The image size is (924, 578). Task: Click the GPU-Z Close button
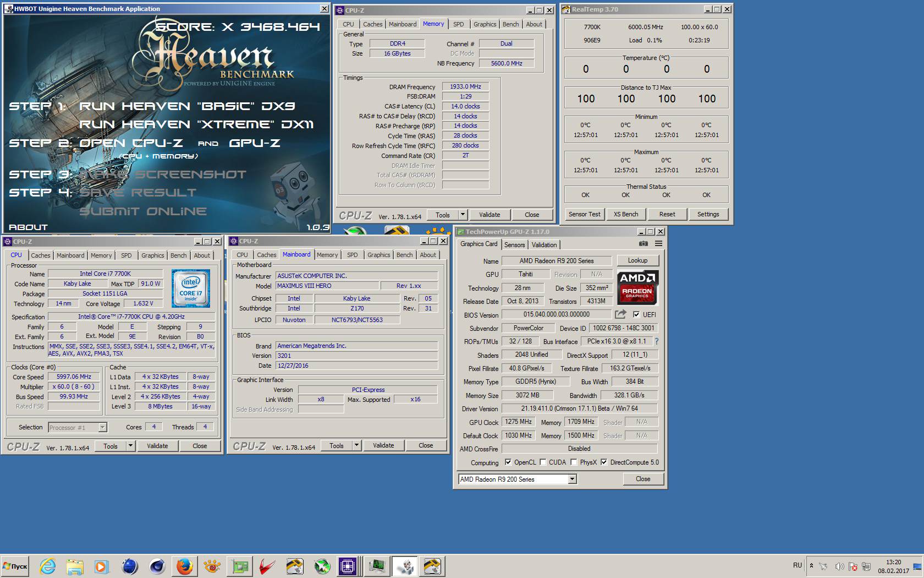[643, 479]
